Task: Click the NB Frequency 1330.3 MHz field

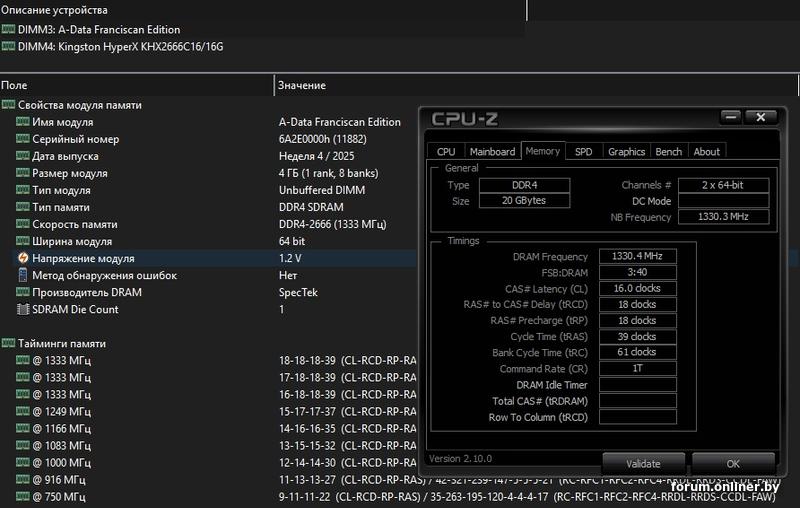Action: [x=723, y=217]
